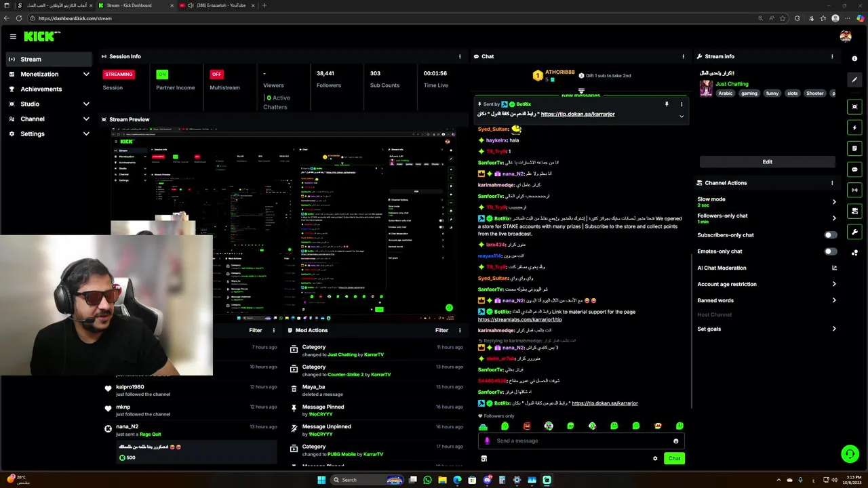Click the browser address bar
The width and height of the screenshot is (868, 488).
393,18
